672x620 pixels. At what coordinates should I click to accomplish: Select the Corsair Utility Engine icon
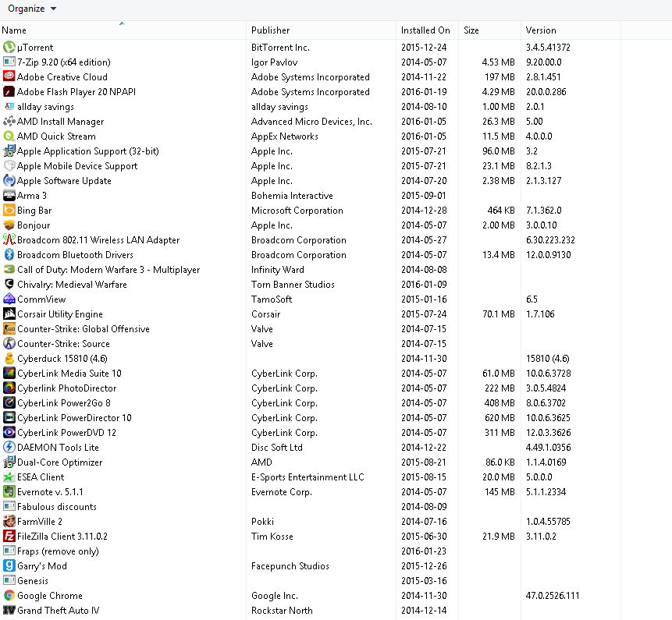pyautogui.click(x=9, y=314)
